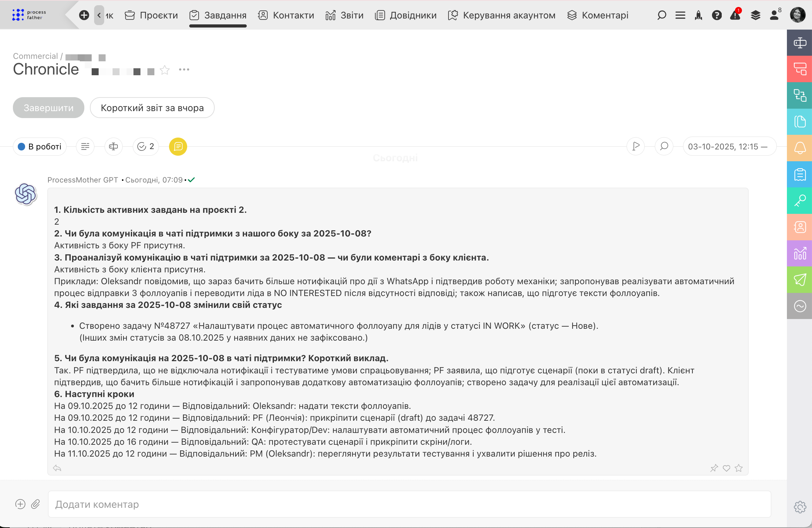812x528 pixels.
Task: Toggle favorite star next to Chronicle title
Action: click(165, 70)
